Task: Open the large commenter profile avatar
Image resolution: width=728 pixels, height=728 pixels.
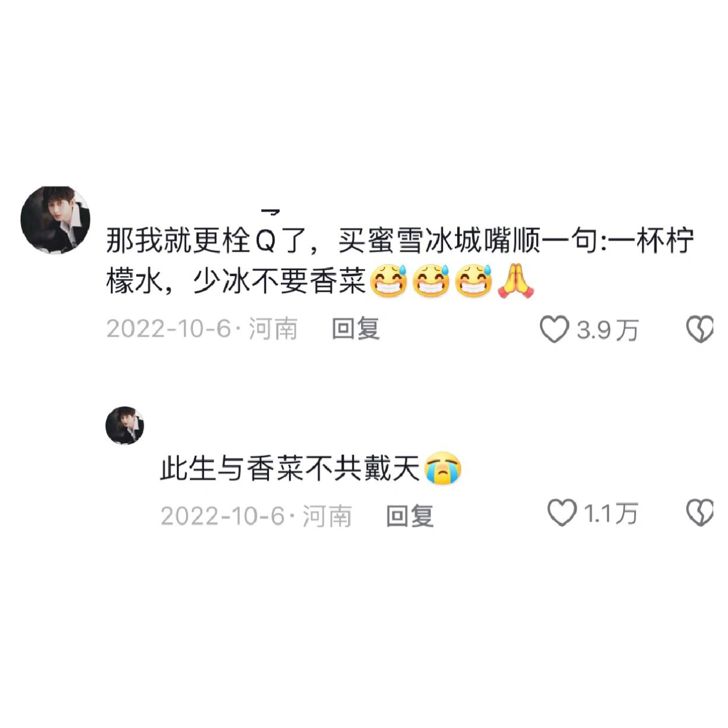Action: click(x=55, y=220)
